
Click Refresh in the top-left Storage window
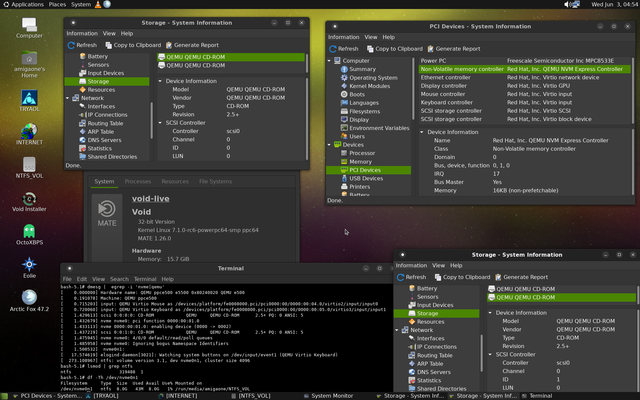tap(82, 45)
